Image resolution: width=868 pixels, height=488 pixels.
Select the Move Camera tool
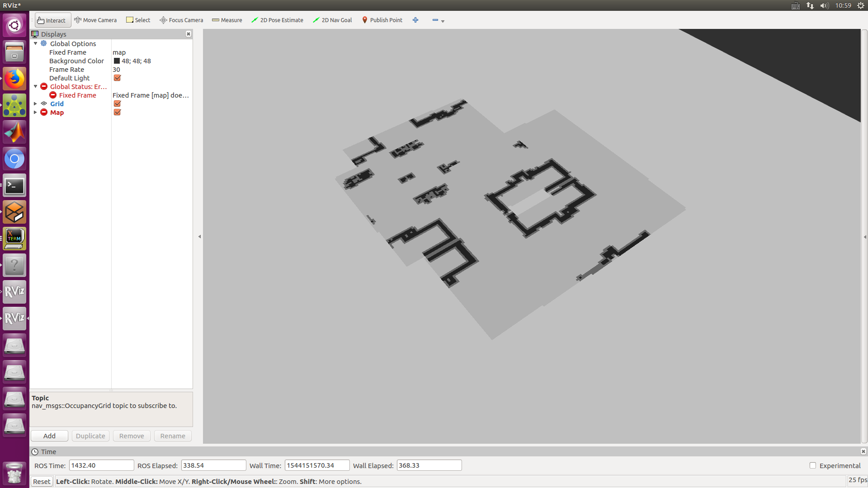[95, 20]
